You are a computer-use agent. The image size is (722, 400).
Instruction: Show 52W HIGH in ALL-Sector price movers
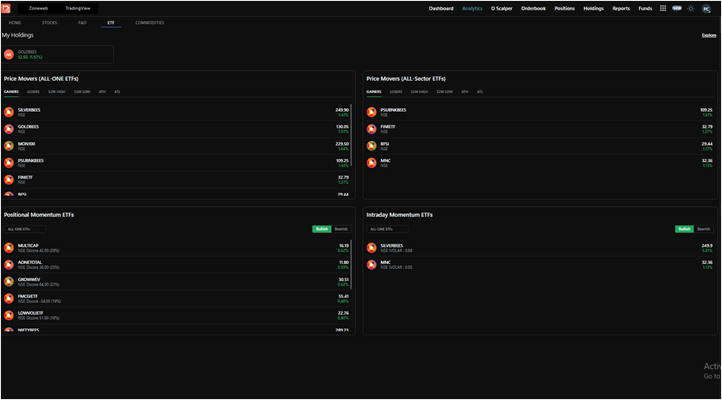pos(419,92)
